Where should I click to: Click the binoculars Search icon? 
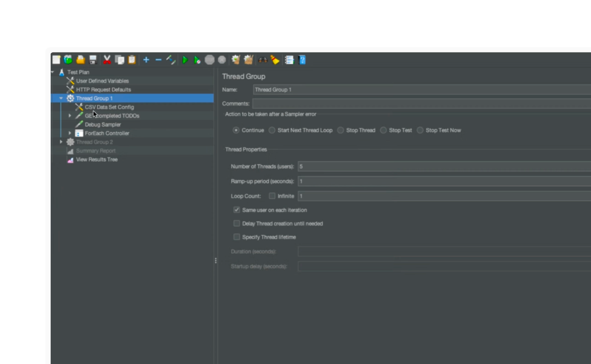[263, 60]
